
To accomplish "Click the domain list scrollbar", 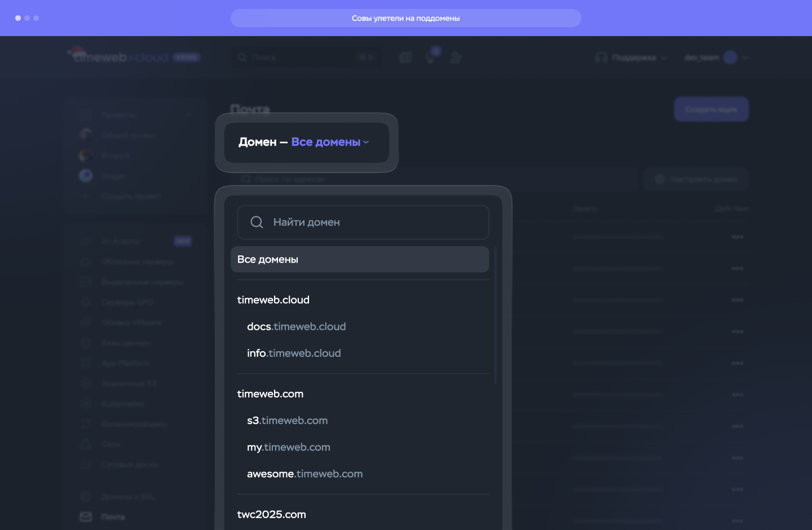I will [x=495, y=316].
